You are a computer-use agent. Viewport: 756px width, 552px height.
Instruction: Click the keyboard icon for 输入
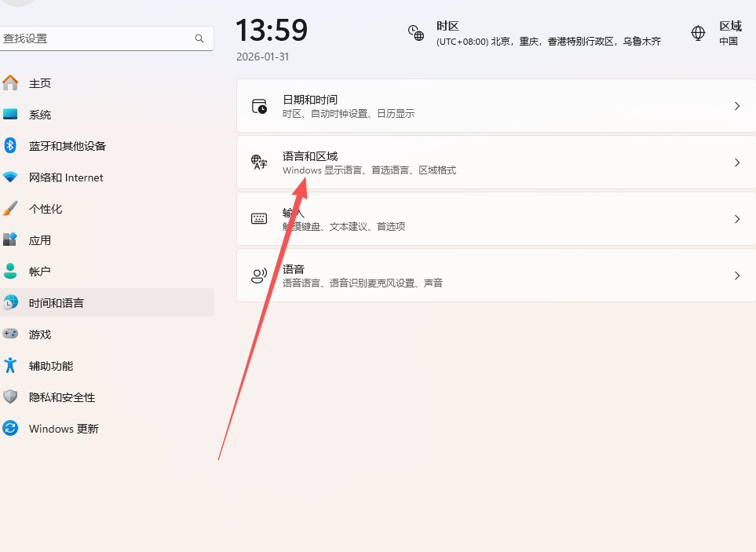pyautogui.click(x=259, y=219)
